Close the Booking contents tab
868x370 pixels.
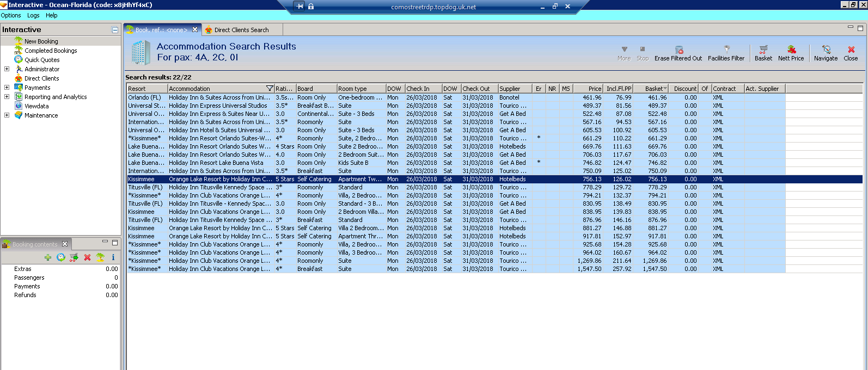tap(65, 244)
